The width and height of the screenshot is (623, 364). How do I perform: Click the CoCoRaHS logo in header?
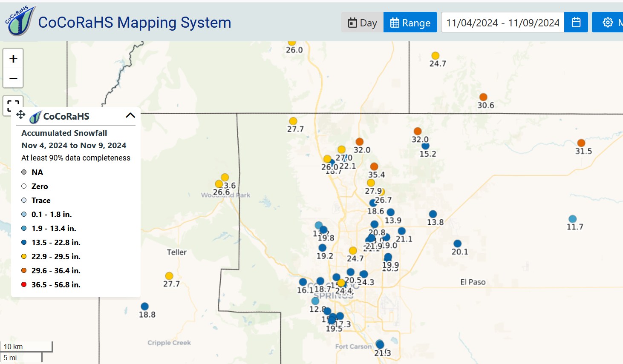pyautogui.click(x=20, y=21)
